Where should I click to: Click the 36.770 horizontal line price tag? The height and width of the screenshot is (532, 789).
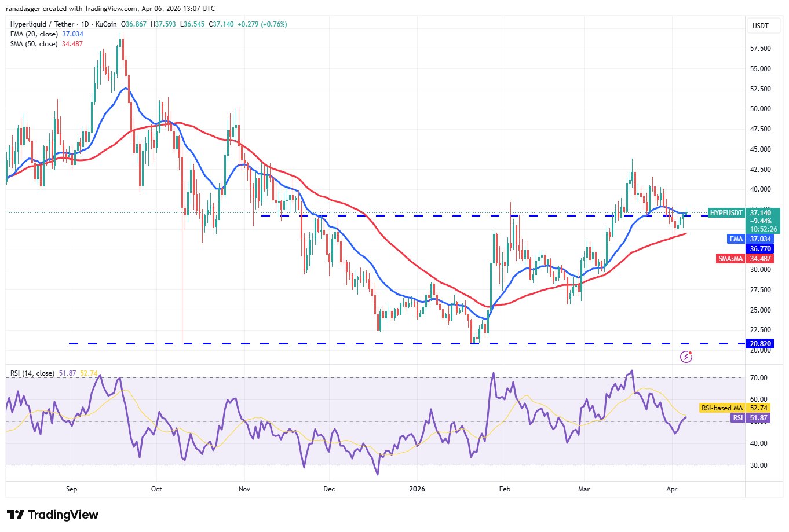pos(760,249)
